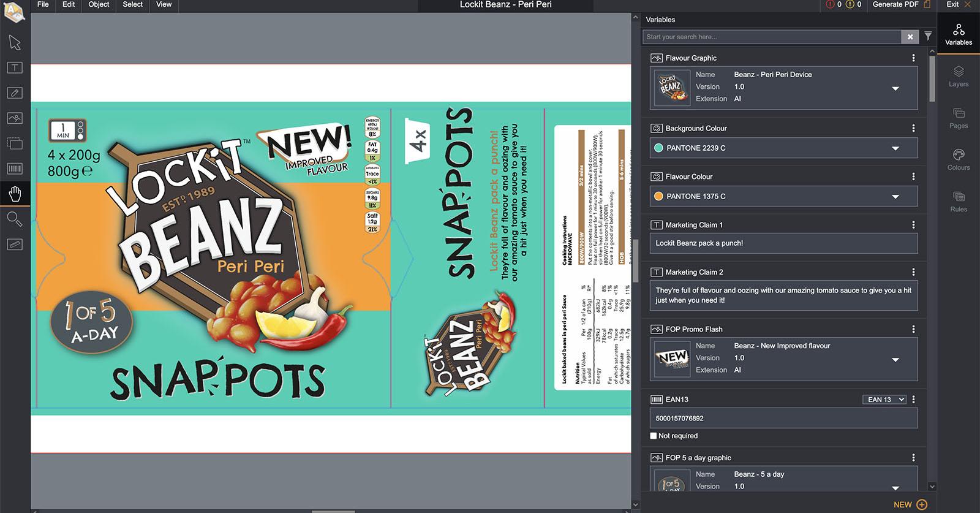Open the Select menu
The height and width of the screenshot is (513, 980).
click(x=133, y=4)
